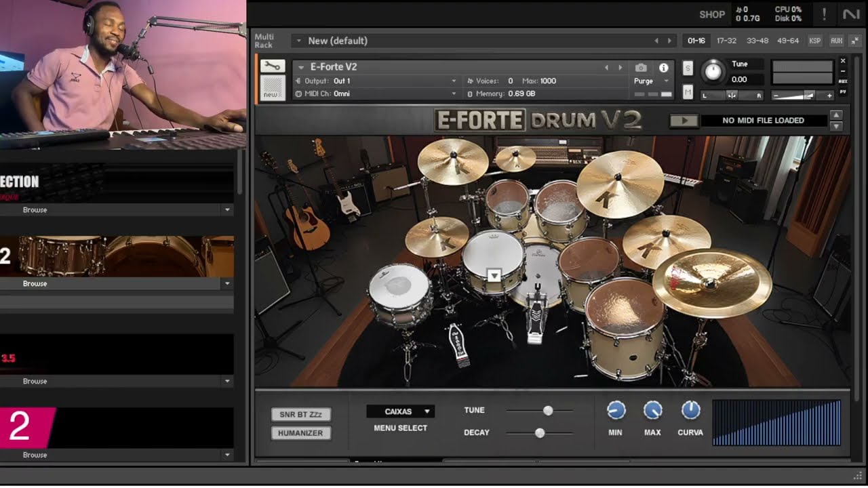Click the MIN velocity knob
This screenshot has width=868, height=488.
616,410
